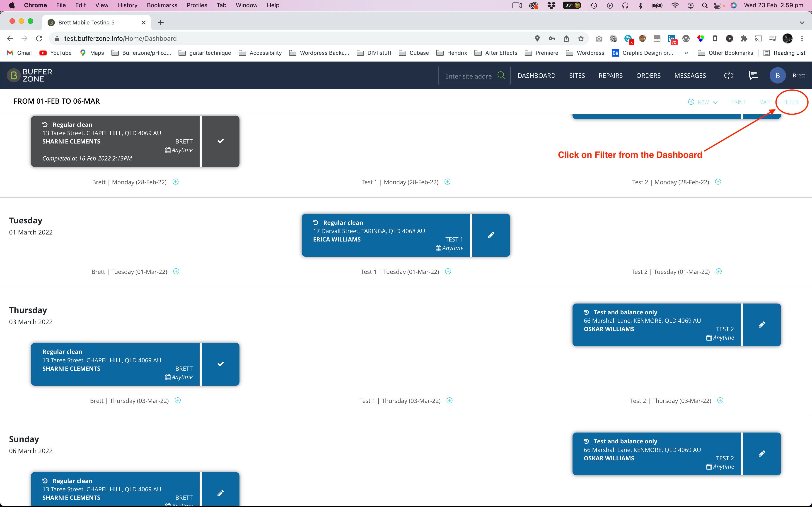
Task: Add job for Test 2 Thursday plus icon
Action: [x=720, y=400]
